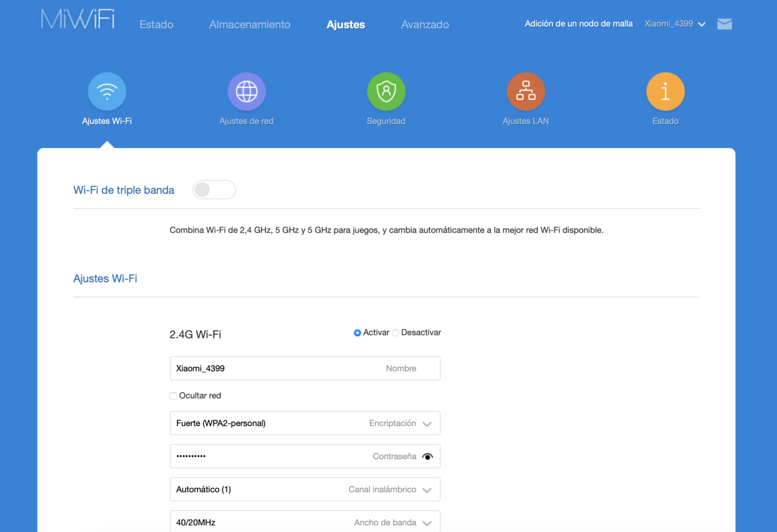The height and width of the screenshot is (532, 777).
Task: Open the Ajustes LAN network icon
Action: click(526, 92)
